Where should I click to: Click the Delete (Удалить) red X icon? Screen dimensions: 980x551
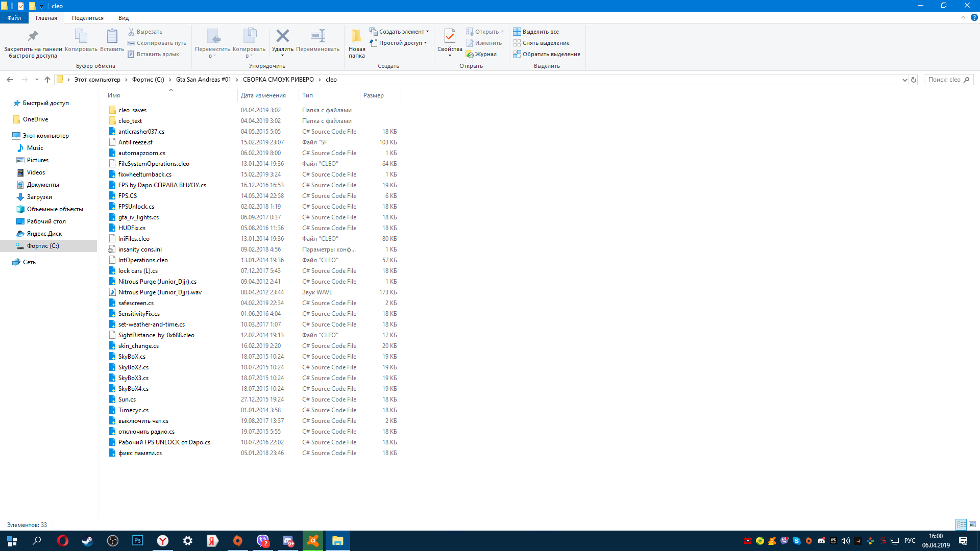coord(282,36)
